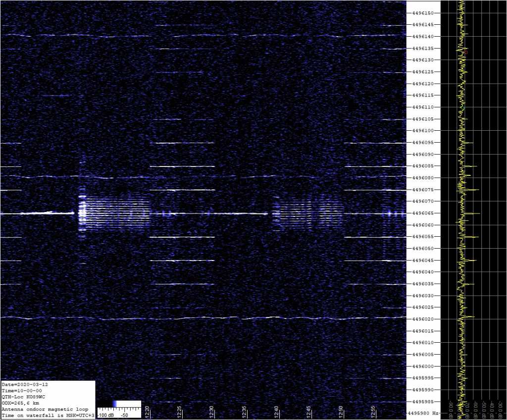507x420 pixels.
Task: Click the 4496080 frequency label
Action: [x=423, y=178]
